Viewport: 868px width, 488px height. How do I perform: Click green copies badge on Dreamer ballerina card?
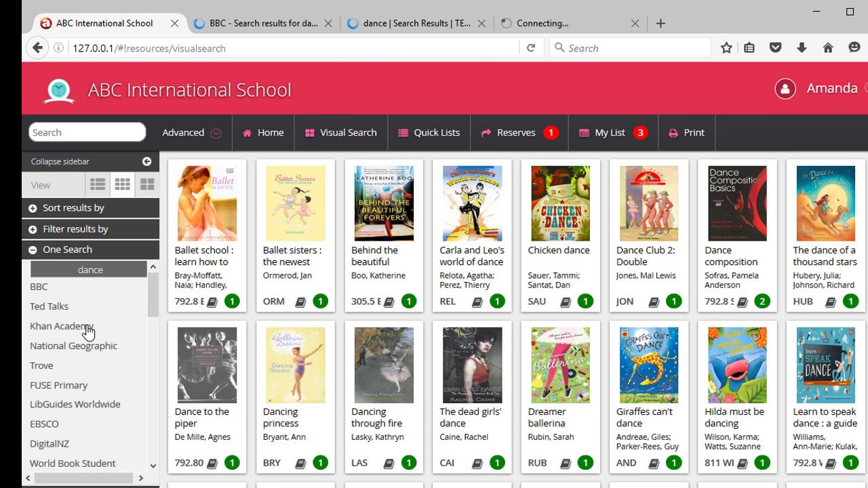(585, 462)
